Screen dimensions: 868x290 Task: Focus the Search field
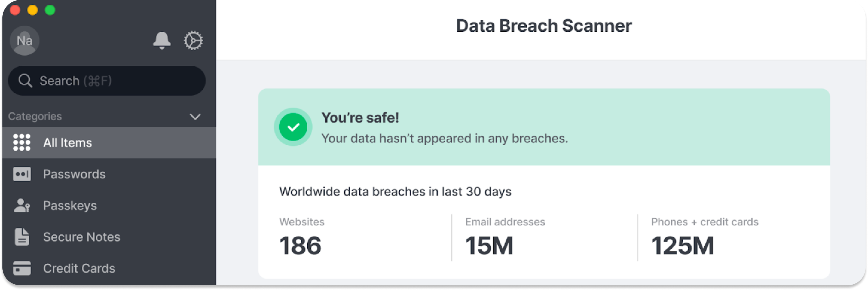[107, 81]
